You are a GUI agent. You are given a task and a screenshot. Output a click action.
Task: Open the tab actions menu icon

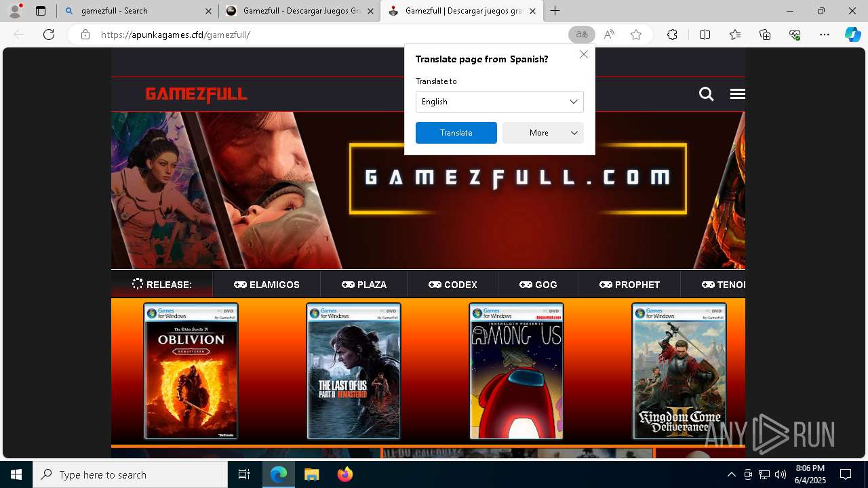41,11
